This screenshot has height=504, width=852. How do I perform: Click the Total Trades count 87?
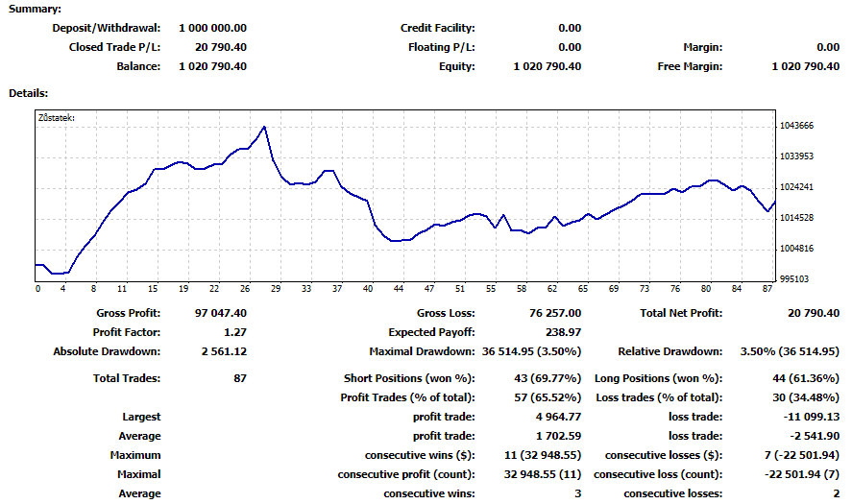point(240,378)
